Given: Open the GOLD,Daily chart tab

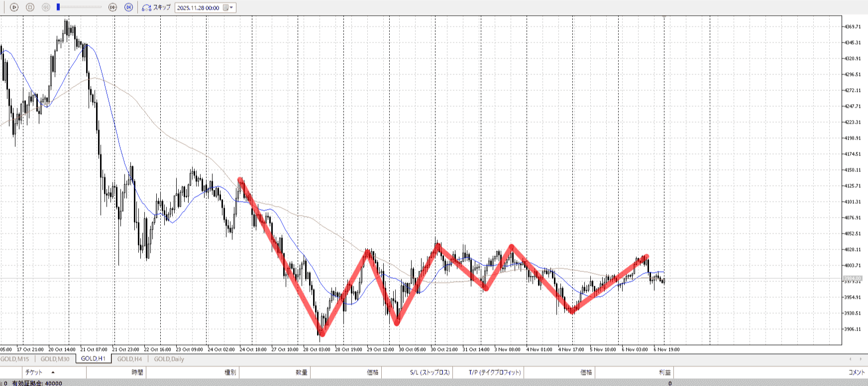Looking at the screenshot, I should 169,359.
